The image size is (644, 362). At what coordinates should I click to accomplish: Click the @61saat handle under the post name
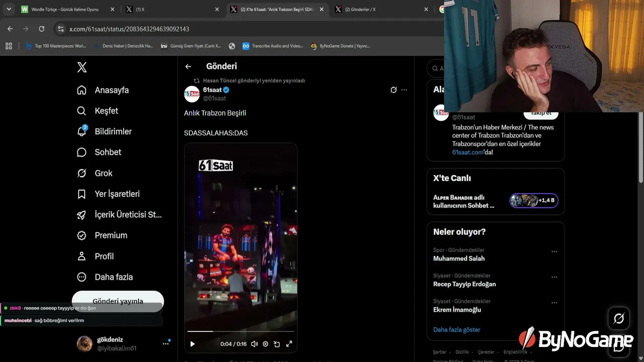click(214, 99)
